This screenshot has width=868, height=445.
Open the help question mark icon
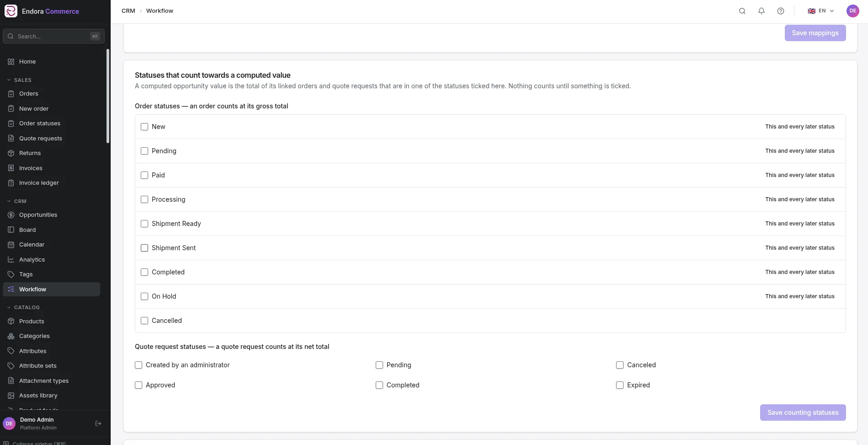[781, 11]
